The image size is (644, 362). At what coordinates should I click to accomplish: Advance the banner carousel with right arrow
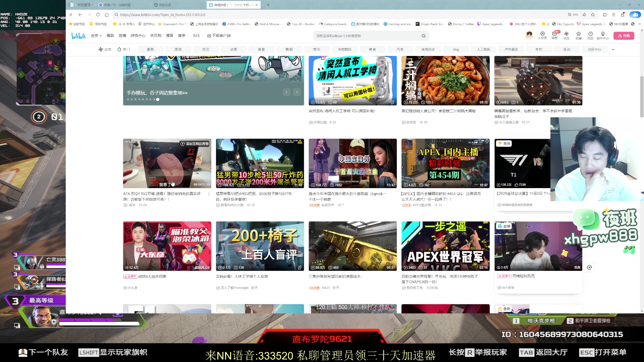click(x=297, y=92)
